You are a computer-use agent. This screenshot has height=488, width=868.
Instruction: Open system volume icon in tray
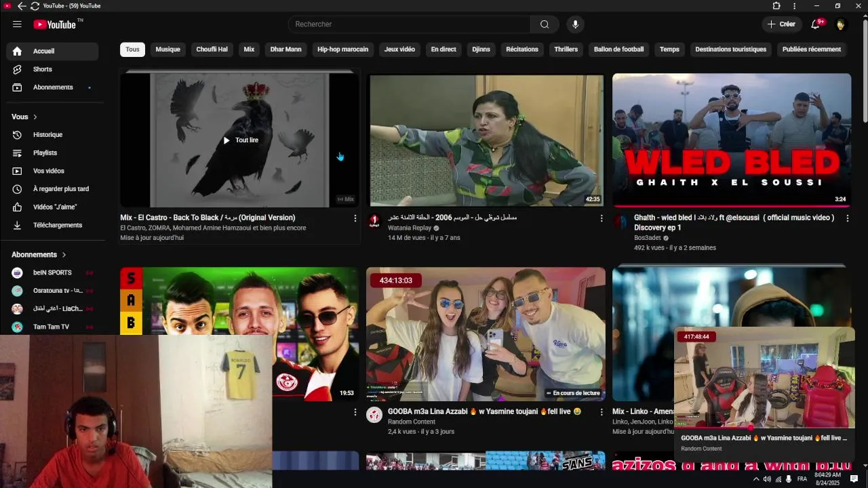[x=767, y=479]
